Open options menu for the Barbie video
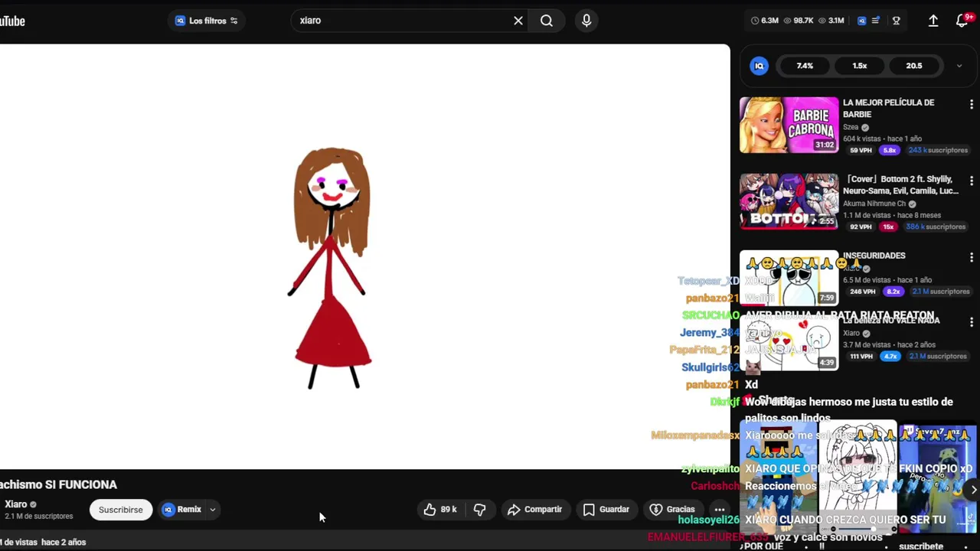This screenshot has height=551, width=980. 972,105
